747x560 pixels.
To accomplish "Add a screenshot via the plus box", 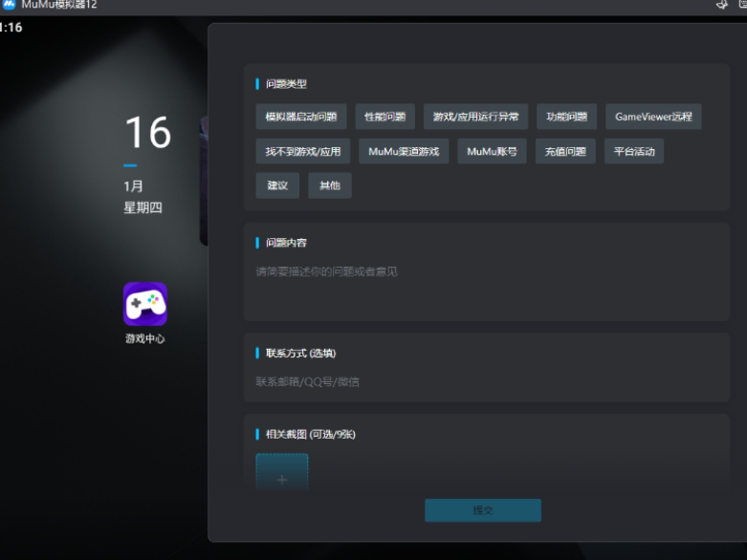I will (281, 473).
